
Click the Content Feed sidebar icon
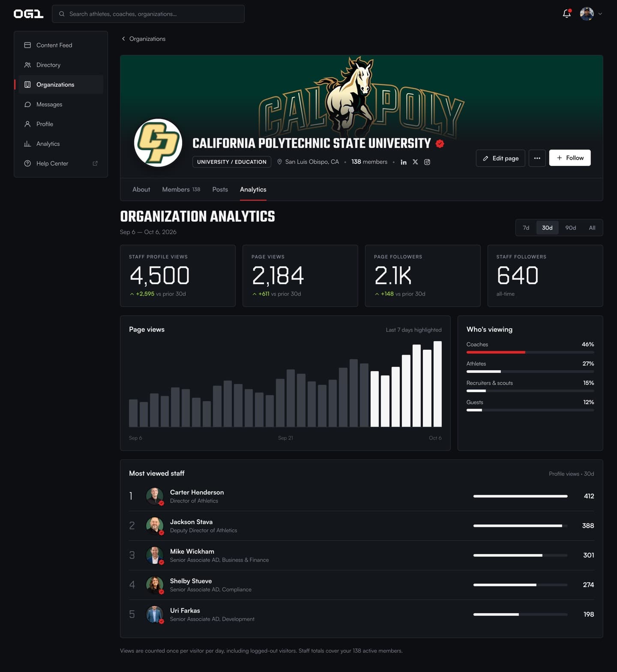coord(27,45)
